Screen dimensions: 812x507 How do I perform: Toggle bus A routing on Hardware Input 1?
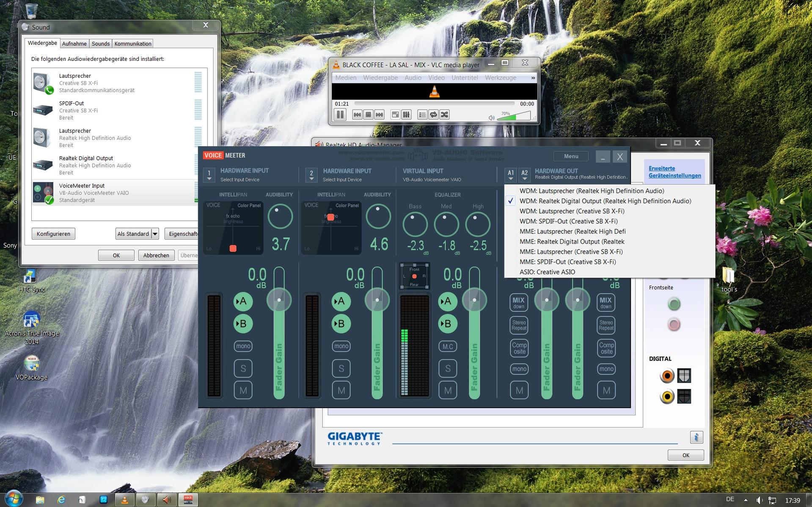click(x=243, y=301)
